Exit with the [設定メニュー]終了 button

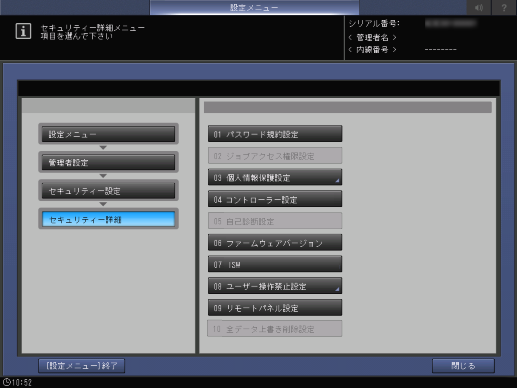pos(82,366)
